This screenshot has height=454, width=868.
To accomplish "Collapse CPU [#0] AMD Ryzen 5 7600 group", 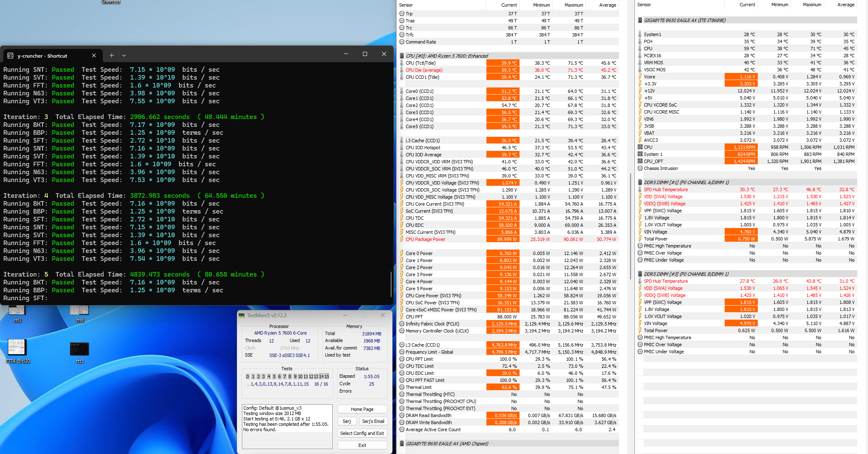I will click(x=402, y=56).
